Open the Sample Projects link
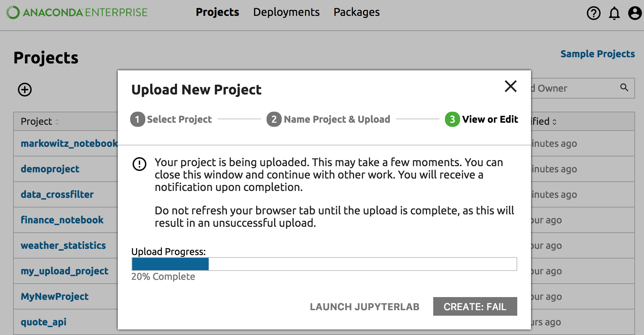The height and width of the screenshot is (335, 644). coord(598,54)
